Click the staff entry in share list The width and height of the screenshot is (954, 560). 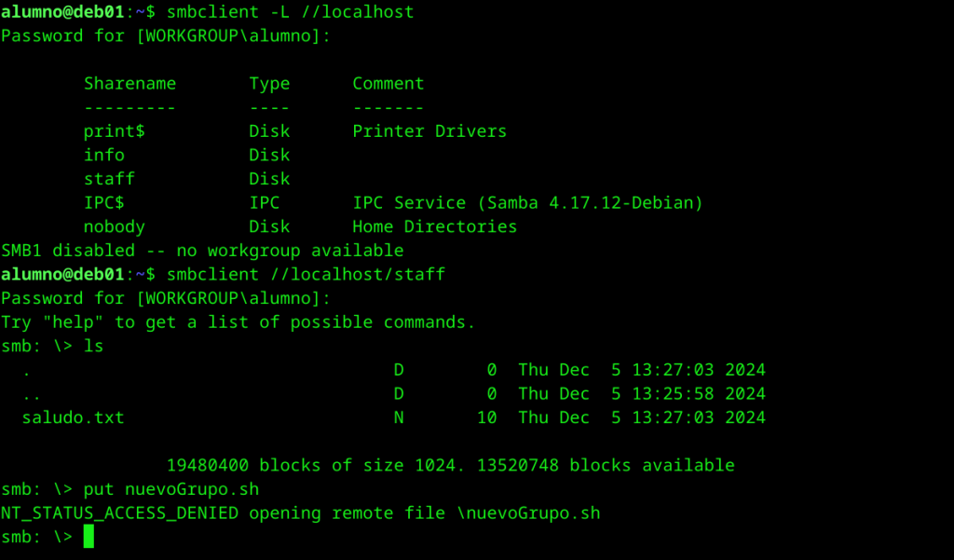[109, 179]
